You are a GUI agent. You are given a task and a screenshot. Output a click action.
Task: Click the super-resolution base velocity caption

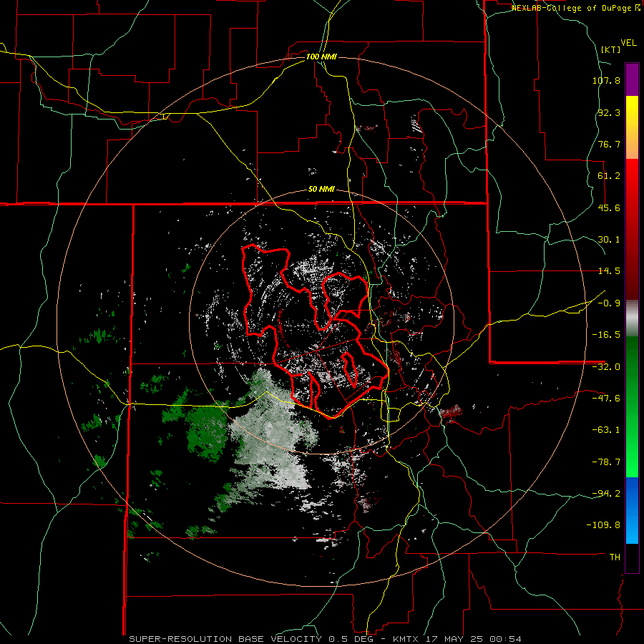point(326,639)
